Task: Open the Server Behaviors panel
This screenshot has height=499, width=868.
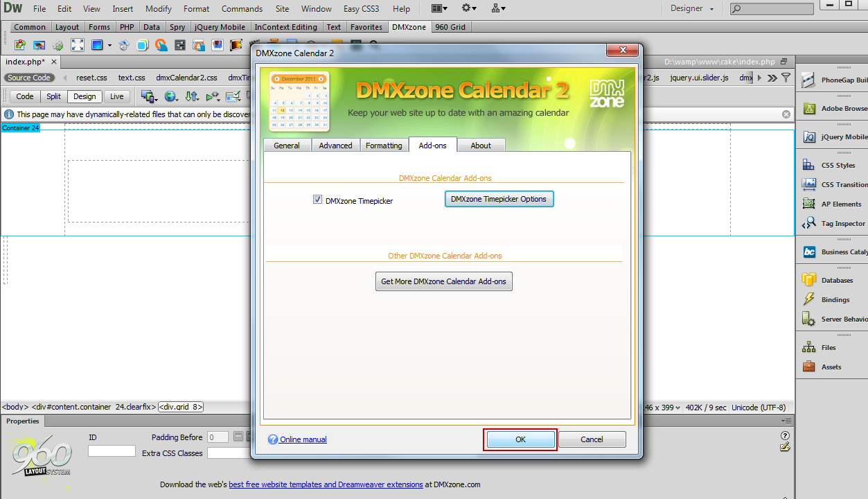Action: tap(833, 319)
